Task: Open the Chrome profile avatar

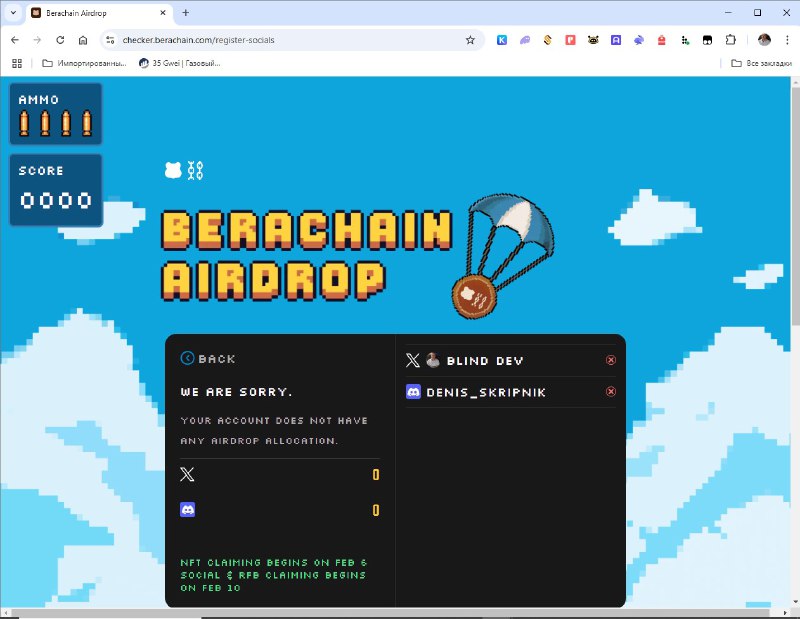Action: [764, 40]
